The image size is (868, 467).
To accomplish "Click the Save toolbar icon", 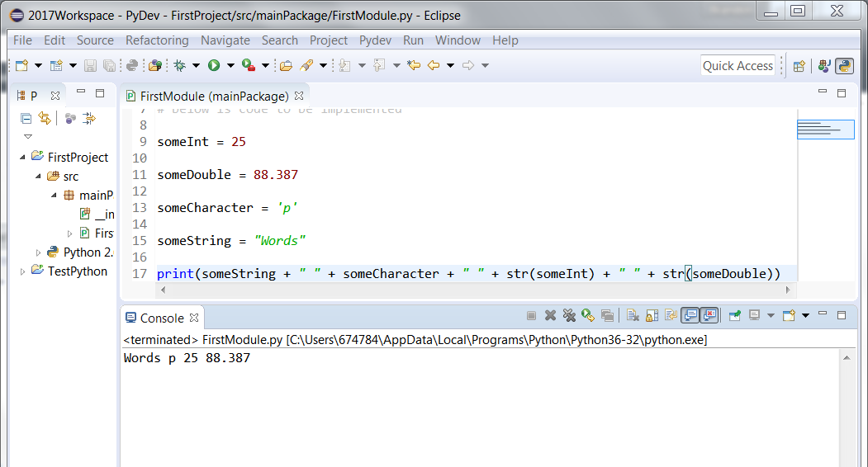I will 90,65.
